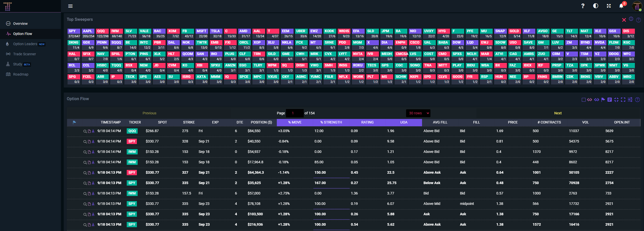Screen dimensions: 644x231
Task: Open the sidebar hamburger menu
Action: 70,6
